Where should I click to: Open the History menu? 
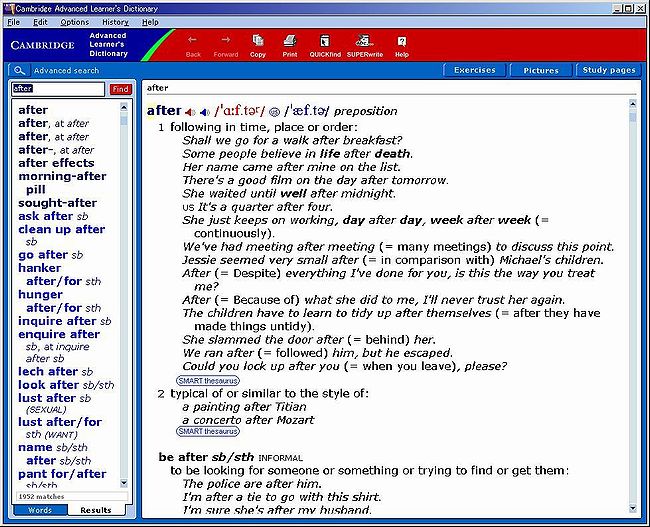115,21
